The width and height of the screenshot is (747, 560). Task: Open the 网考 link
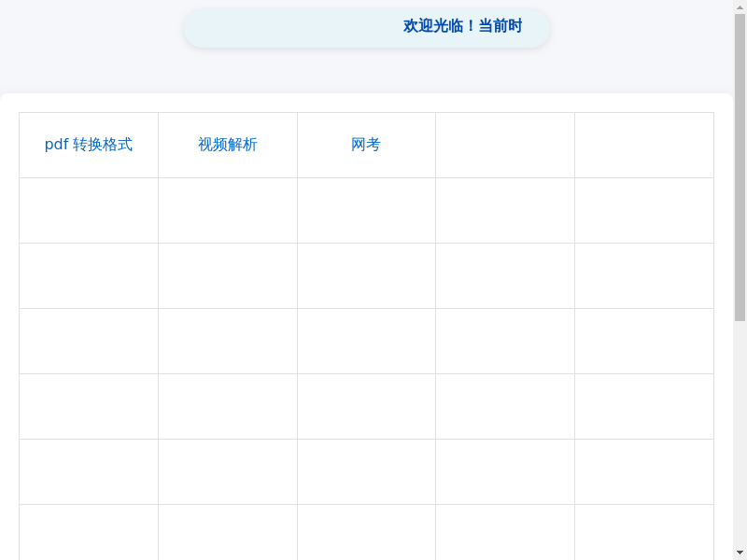[x=366, y=145]
